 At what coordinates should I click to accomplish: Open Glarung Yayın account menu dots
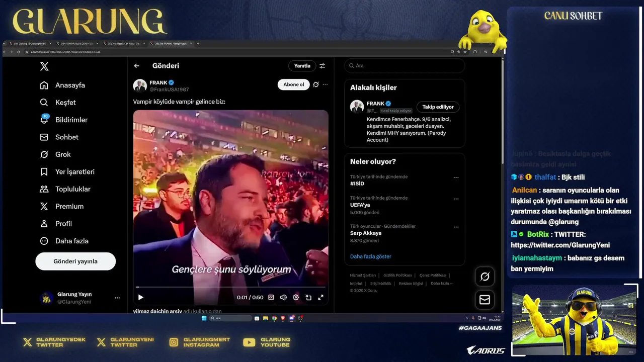117,298
